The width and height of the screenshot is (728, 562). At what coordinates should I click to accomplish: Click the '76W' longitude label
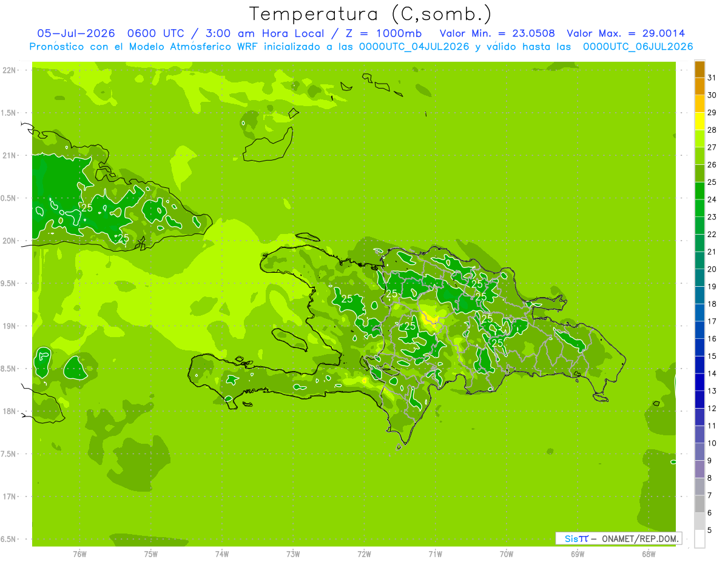coord(79,554)
